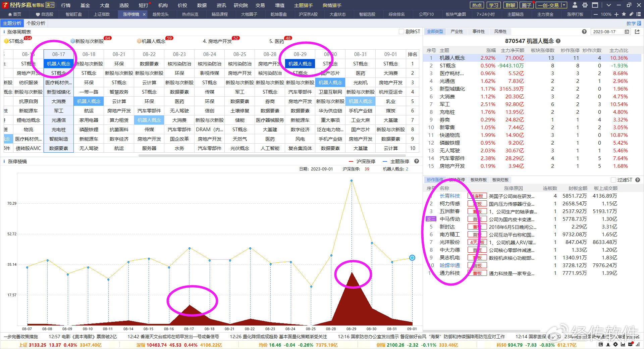
Task: Click the zoom-in plus next to 100%
Action: pos(616,14)
